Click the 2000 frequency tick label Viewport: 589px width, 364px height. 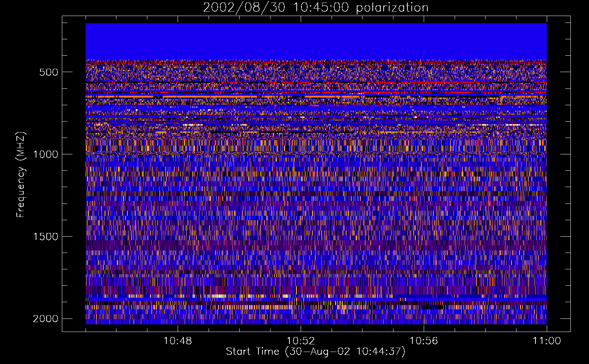[x=46, y=319]
